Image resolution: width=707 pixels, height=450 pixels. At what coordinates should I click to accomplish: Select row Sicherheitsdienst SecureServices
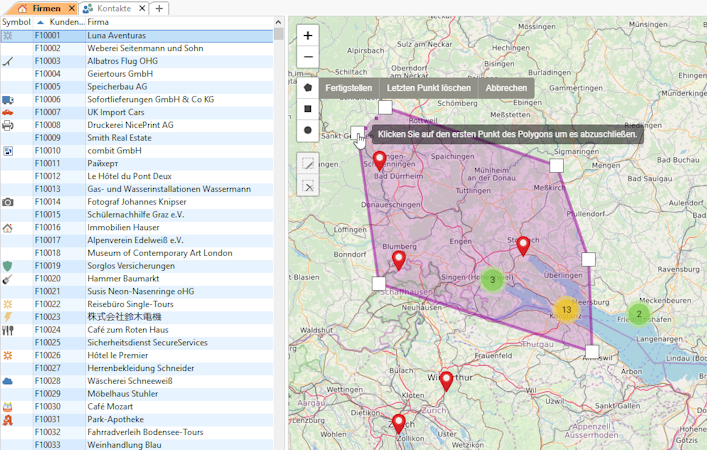137,343
